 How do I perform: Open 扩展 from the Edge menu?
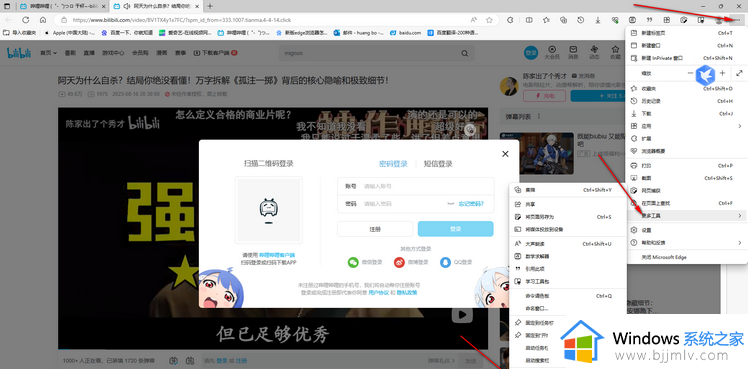click(686, 138)
